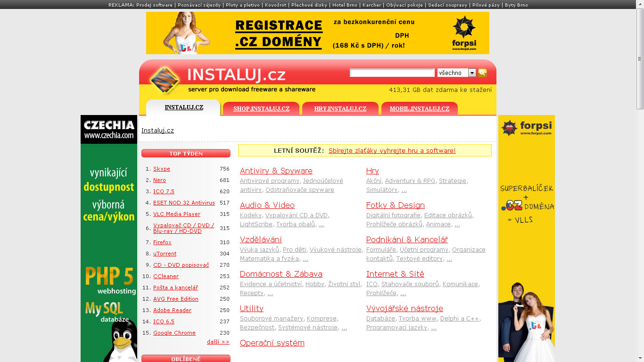Image resolution: width=644 pixels, height=362 pixels.
Task: Switch to the INSTALUJ.CZ tab
Action: pos(184,107)
